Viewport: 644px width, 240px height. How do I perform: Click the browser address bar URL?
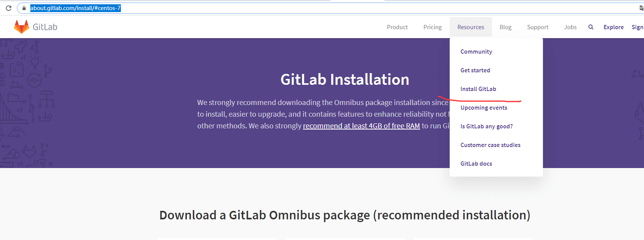75,8
